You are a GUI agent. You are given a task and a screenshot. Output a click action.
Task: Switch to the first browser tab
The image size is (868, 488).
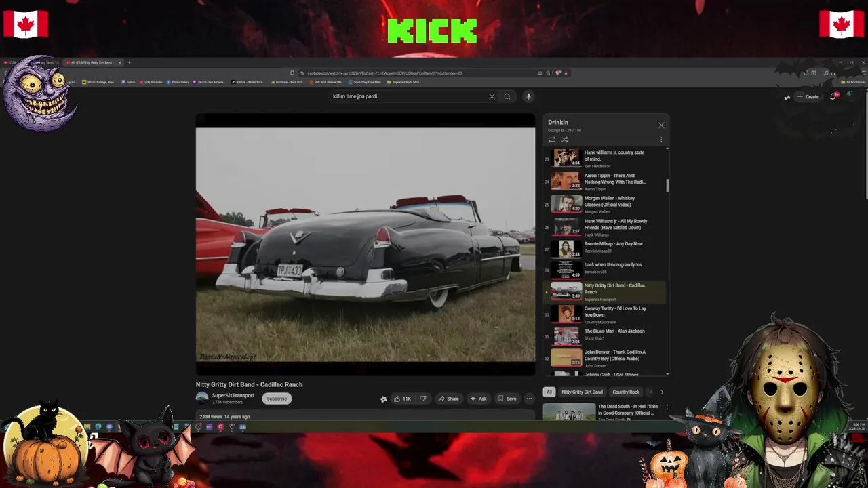click(x=32, y=62)
